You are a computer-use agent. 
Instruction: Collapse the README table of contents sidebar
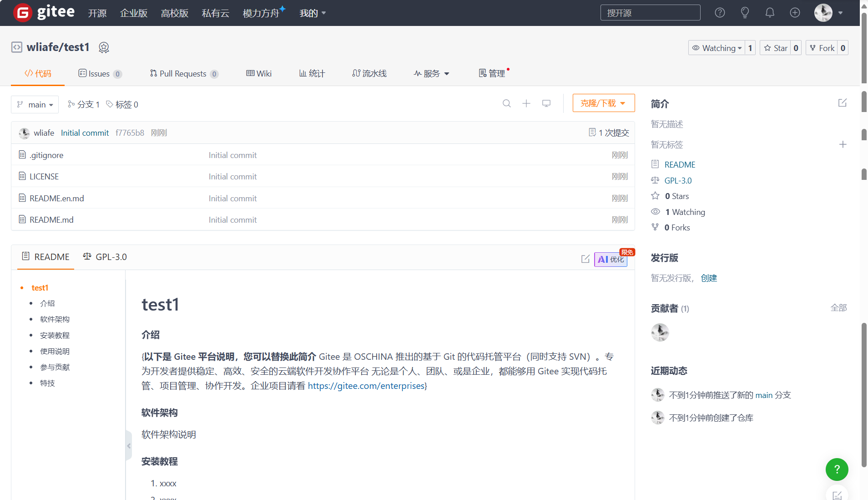click(x=129, y=446)
